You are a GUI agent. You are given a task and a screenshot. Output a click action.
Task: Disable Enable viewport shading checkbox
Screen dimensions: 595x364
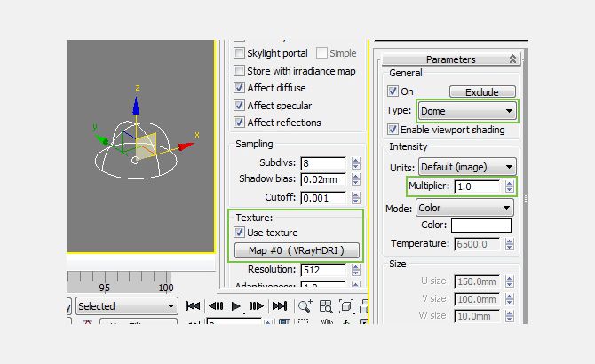[393, 130]
